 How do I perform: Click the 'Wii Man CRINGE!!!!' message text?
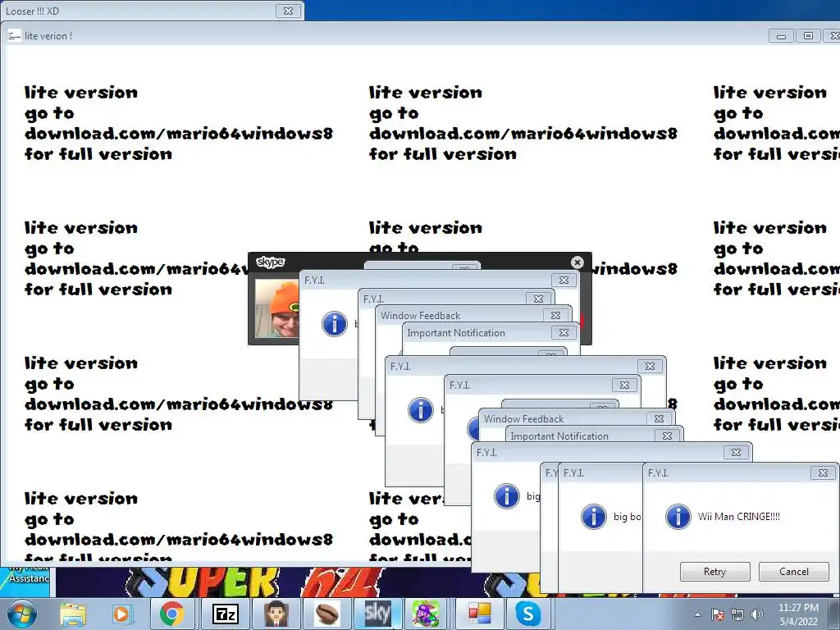(739, 517)
